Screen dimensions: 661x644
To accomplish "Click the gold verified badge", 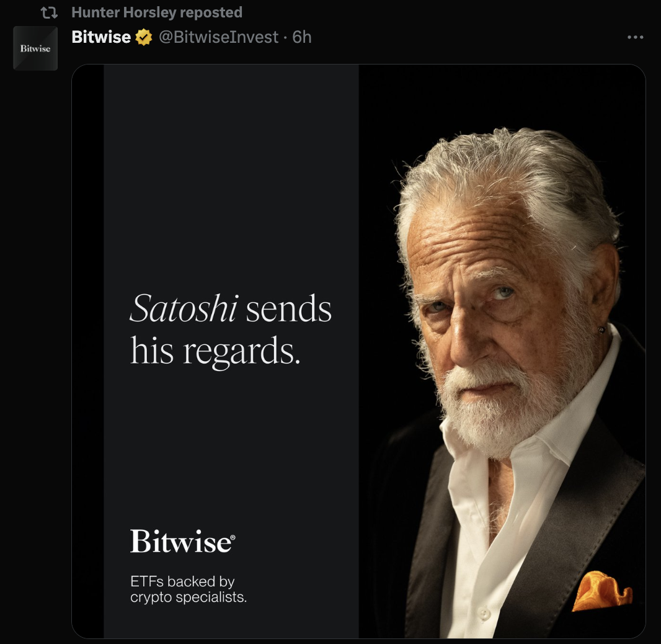I will (x=144, y=38).
